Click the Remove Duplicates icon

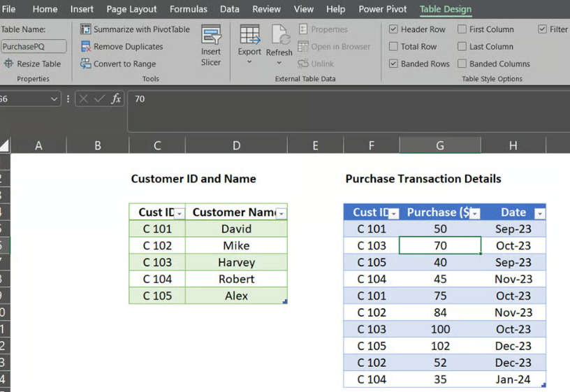(85, 47)
